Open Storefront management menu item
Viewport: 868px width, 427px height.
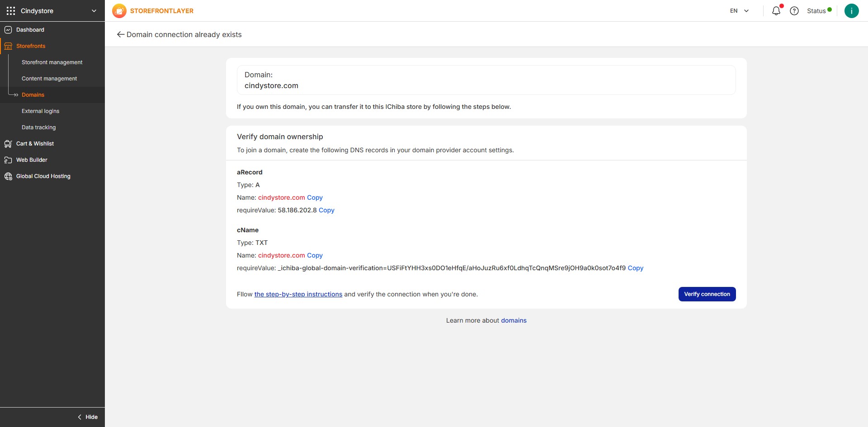coord(52,62)
